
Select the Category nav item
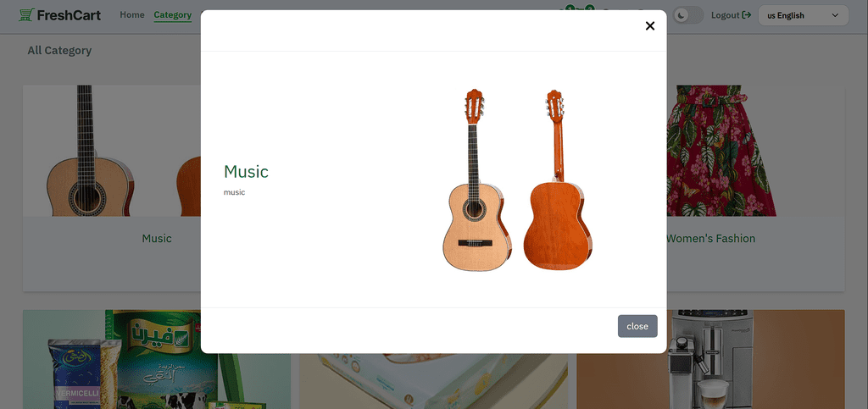tap(173, 15)
